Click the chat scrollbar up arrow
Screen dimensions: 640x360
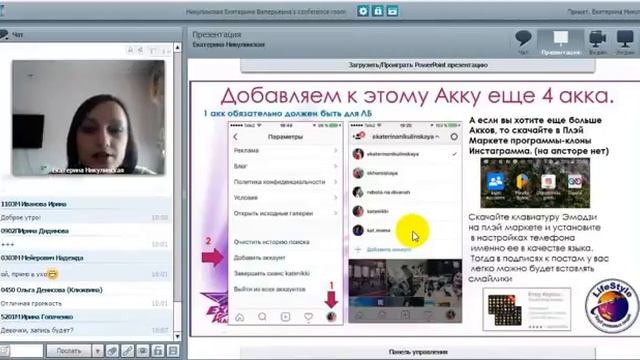[x=178, y=47]
